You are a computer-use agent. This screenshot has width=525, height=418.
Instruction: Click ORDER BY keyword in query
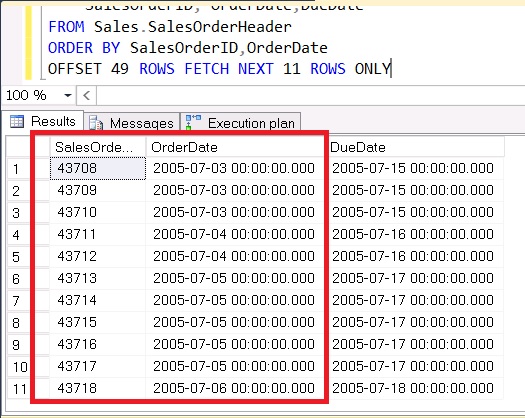click(x=84, y=48)
